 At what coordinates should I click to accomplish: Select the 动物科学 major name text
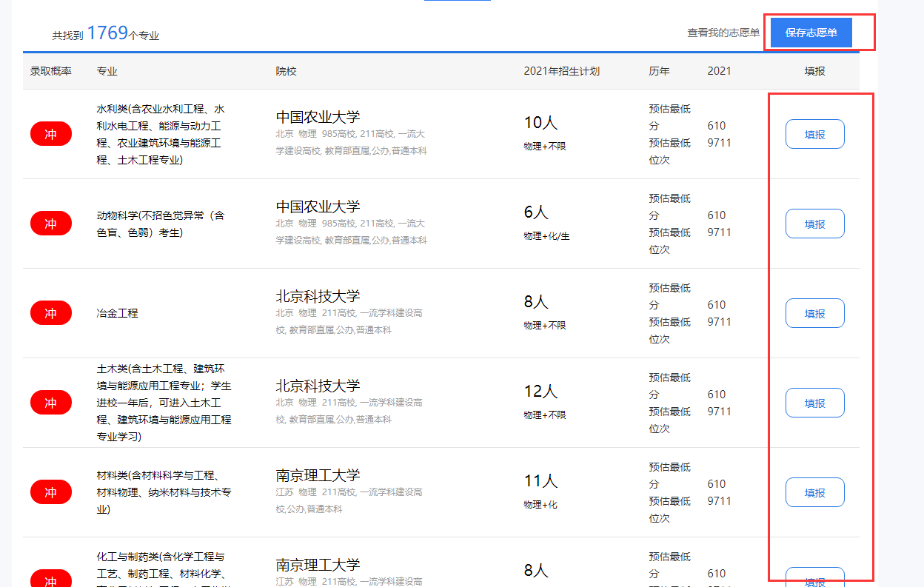[161, 224]
